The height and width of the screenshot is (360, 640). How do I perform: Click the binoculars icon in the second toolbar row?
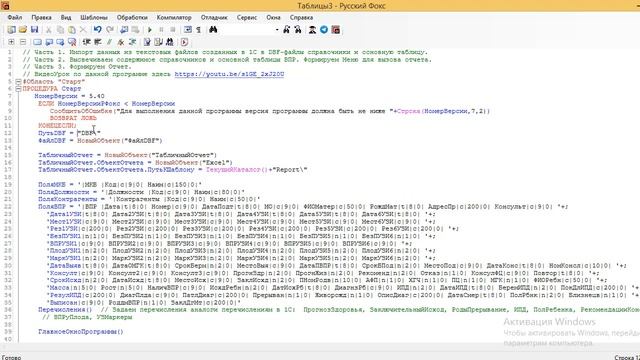pos(170,42)
